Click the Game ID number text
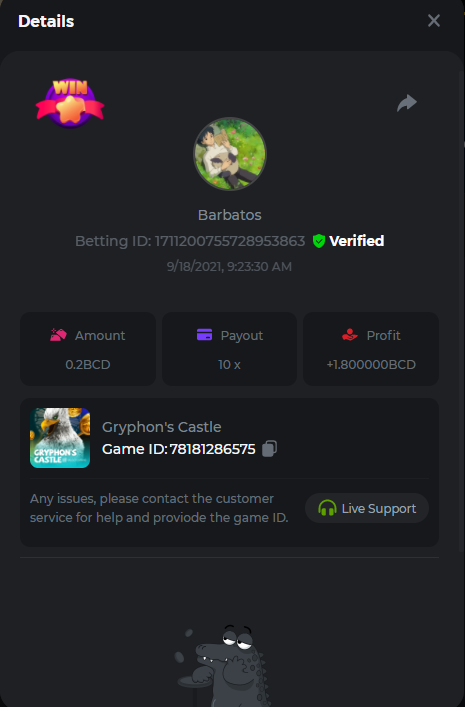This screenshot has height=719, width=465. click(212, 449)
